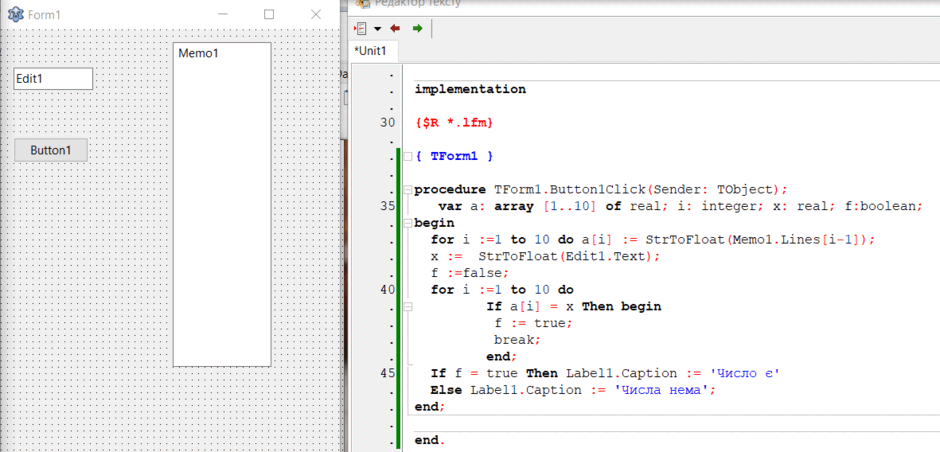Screen dimensions: 940x452
Task: Click the jump history list icon
Action: tap(361, 28)
